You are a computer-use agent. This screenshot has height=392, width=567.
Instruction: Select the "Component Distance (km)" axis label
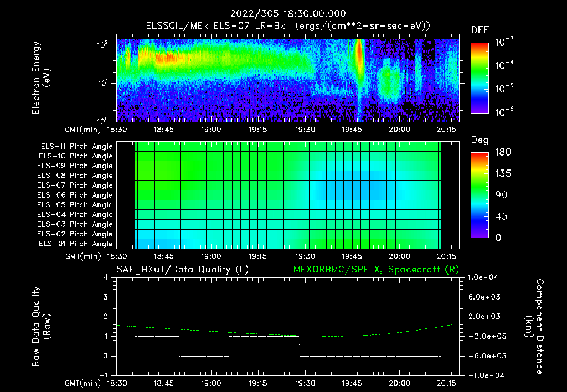[534, 326]
